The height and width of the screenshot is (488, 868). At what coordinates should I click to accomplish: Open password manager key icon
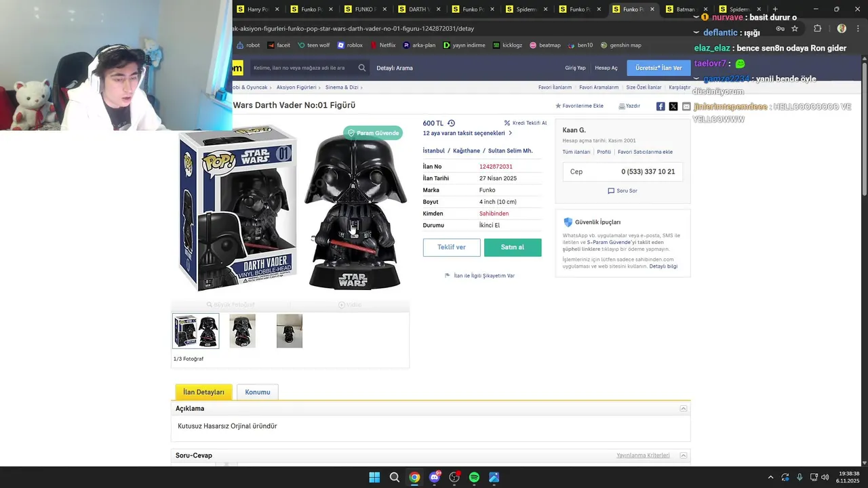[x=781, y=28]
